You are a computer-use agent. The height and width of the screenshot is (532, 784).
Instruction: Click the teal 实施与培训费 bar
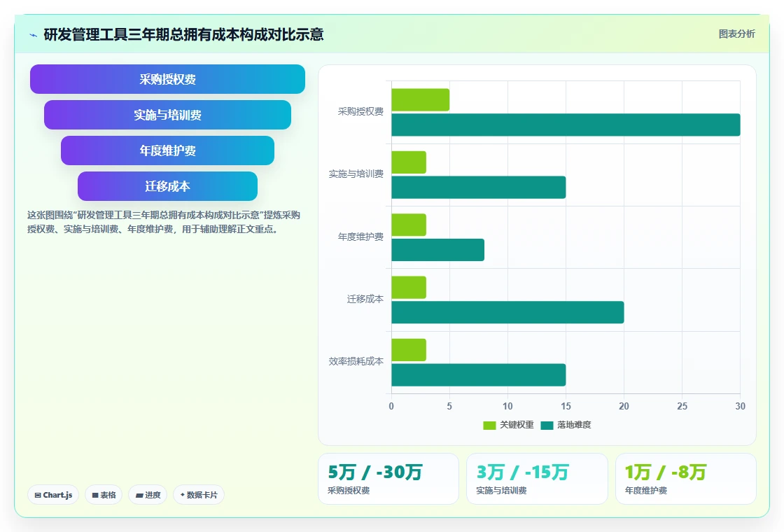click(x=479, y=188)
